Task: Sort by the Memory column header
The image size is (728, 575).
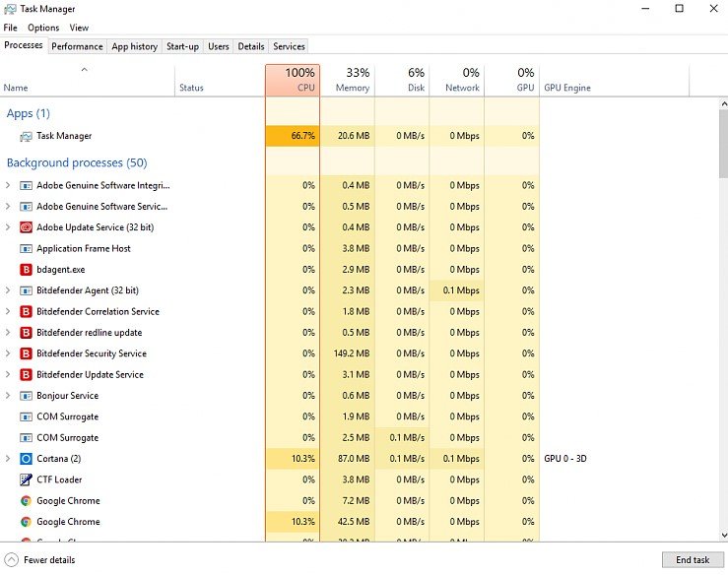Action: [x=348, y=81]
